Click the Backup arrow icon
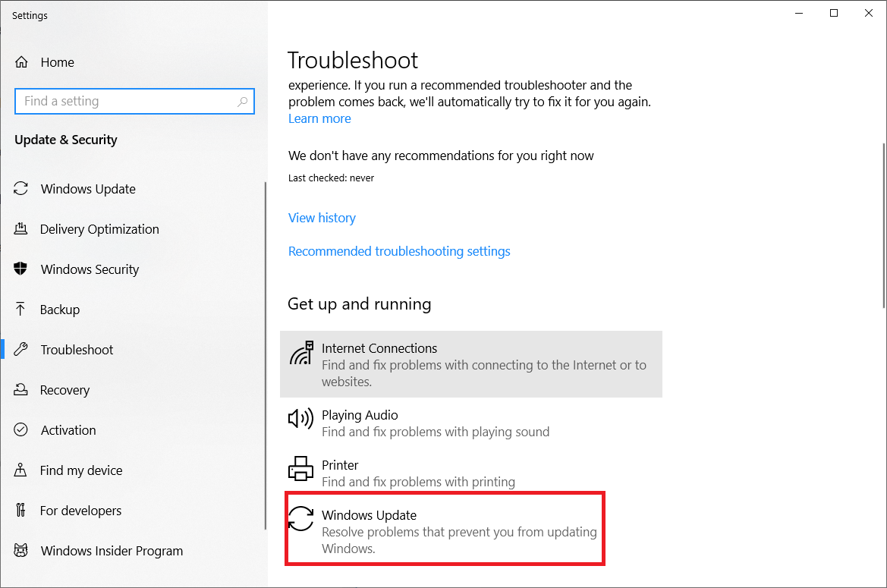Image resolution: width=887 pixels, height=588 pixels. coord(20,309)
